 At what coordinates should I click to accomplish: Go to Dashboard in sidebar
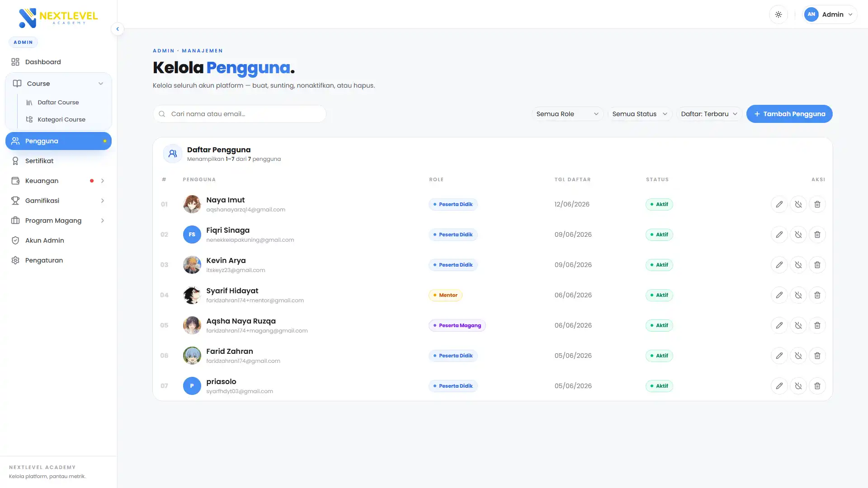(x=58, y=62)
